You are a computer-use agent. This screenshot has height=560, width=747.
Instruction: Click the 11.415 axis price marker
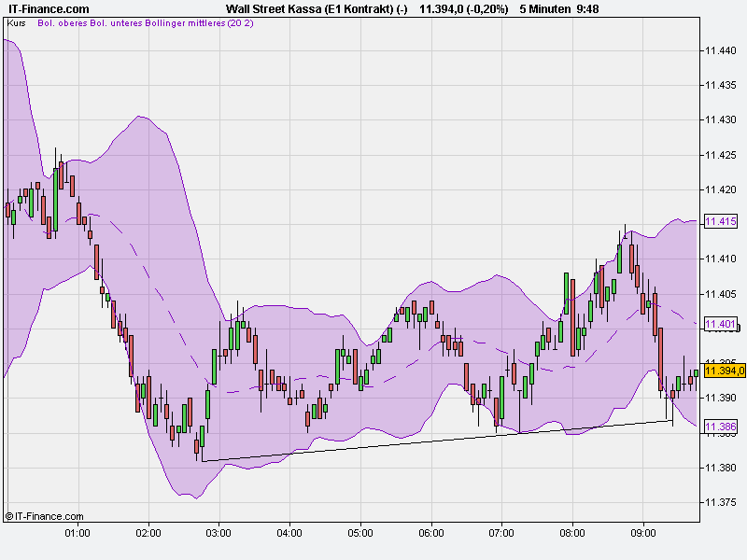tap(719, 221)
